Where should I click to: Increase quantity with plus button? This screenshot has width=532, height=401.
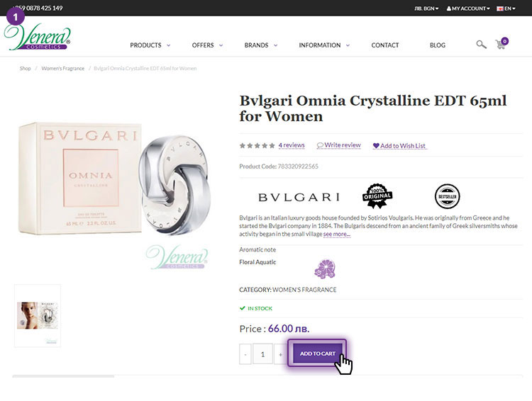coord(281,354)
